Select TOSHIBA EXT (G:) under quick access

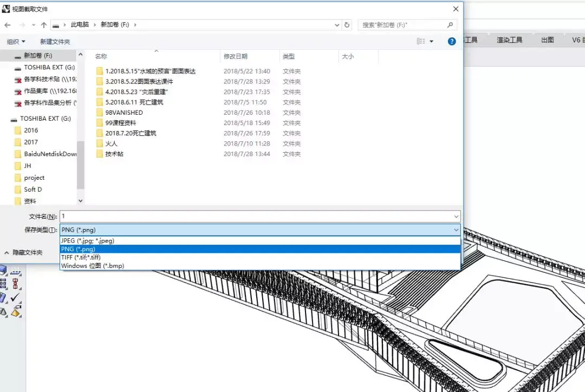point(49,68)
